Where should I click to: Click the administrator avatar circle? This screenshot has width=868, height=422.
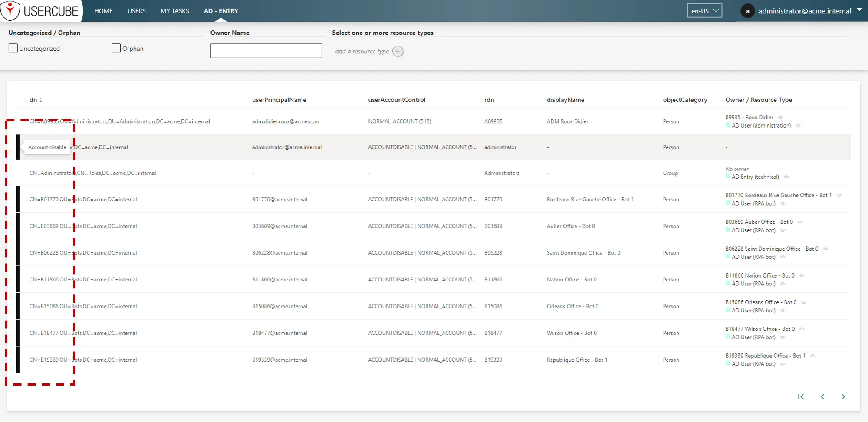pyautogui.click(x=747, y=11)
